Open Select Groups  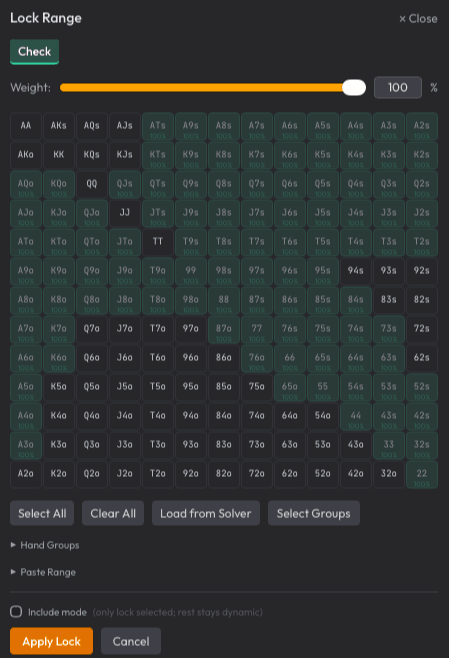coord(313,513)
